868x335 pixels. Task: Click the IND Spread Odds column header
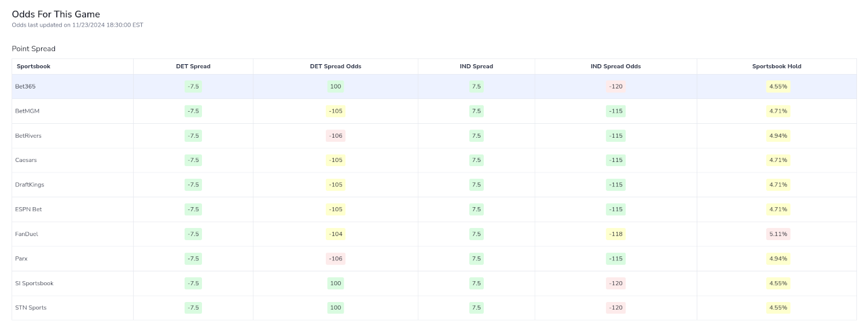coord(616,66)
